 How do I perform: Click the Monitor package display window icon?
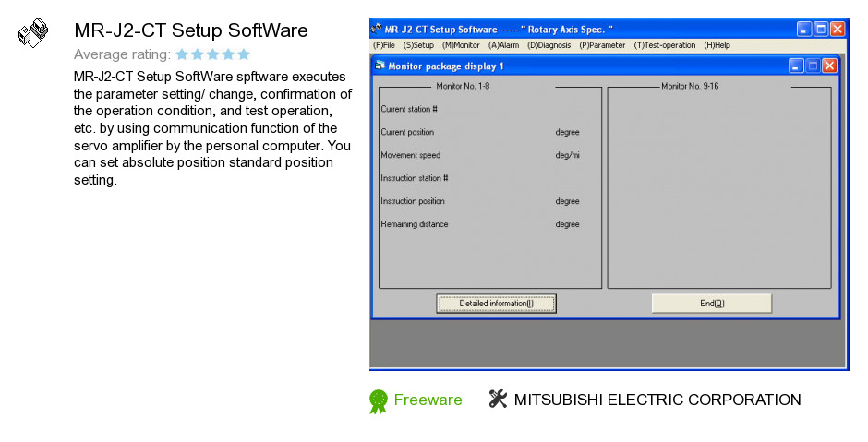(380, 66)
